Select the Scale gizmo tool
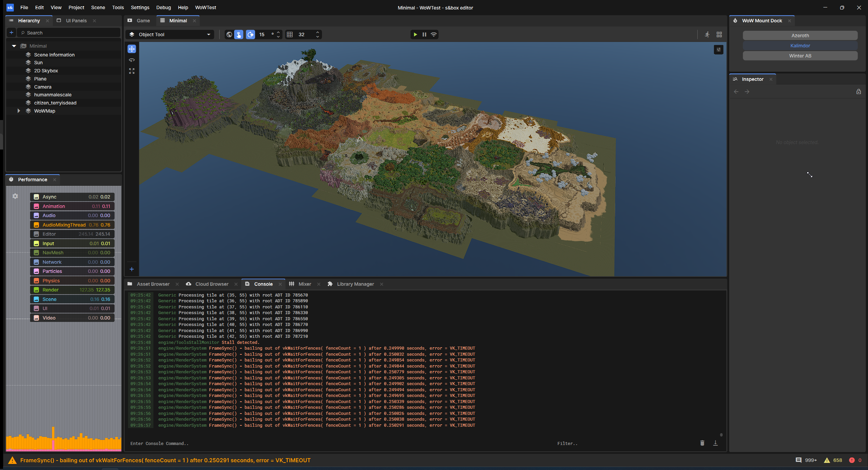The width and height of the screenshot is (868, 470). [x=132, y=71]
